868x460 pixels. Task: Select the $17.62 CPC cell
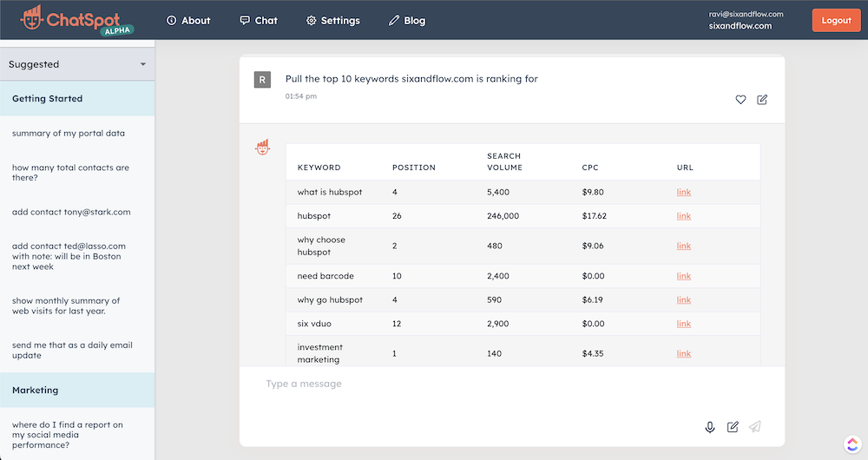click(594, 216)
